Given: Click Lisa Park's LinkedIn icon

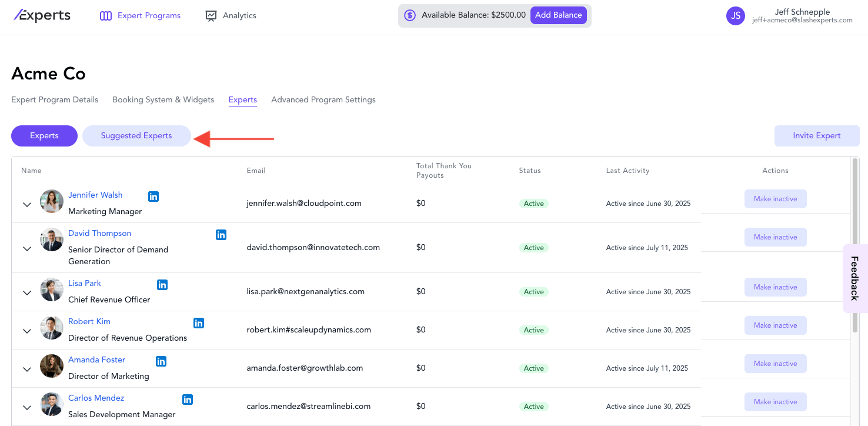Looking at the screenshot, I should tap(162, 285).
